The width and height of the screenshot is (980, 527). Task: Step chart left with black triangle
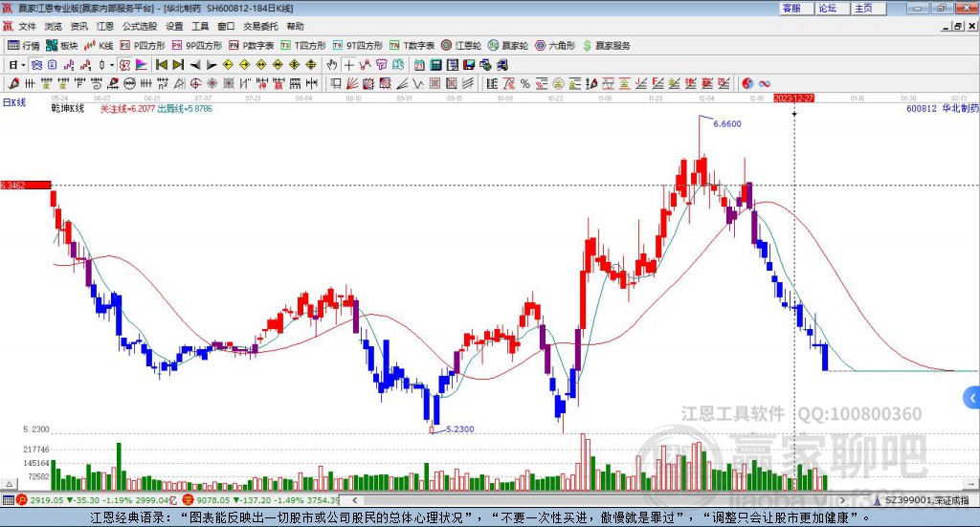[x=195, y=64]
